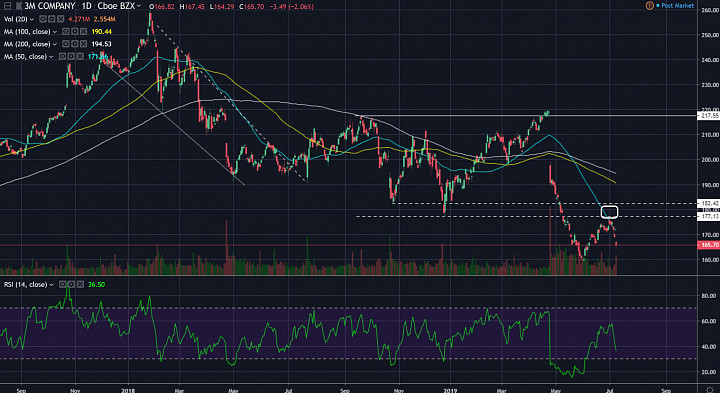Viewport: 720px width, 393px height.
Task: Click the Post Market status label
Action: pos(677,6)
